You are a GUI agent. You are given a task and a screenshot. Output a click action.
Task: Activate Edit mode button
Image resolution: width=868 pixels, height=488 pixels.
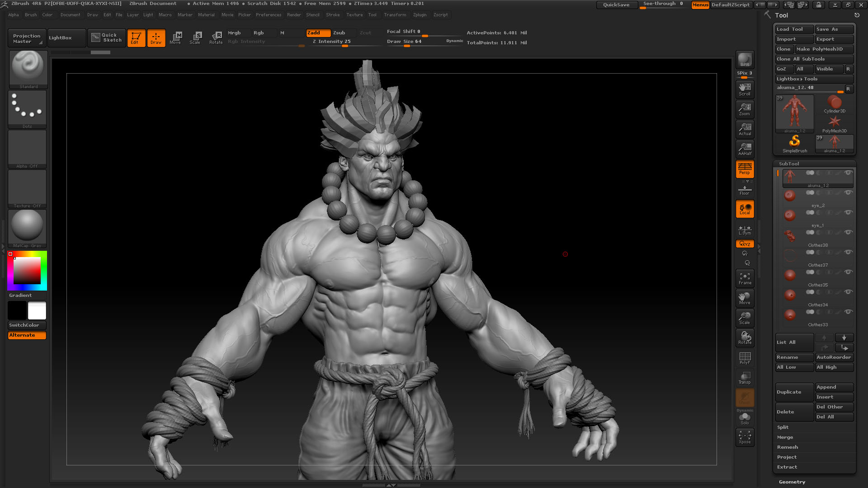pos(136,38)
